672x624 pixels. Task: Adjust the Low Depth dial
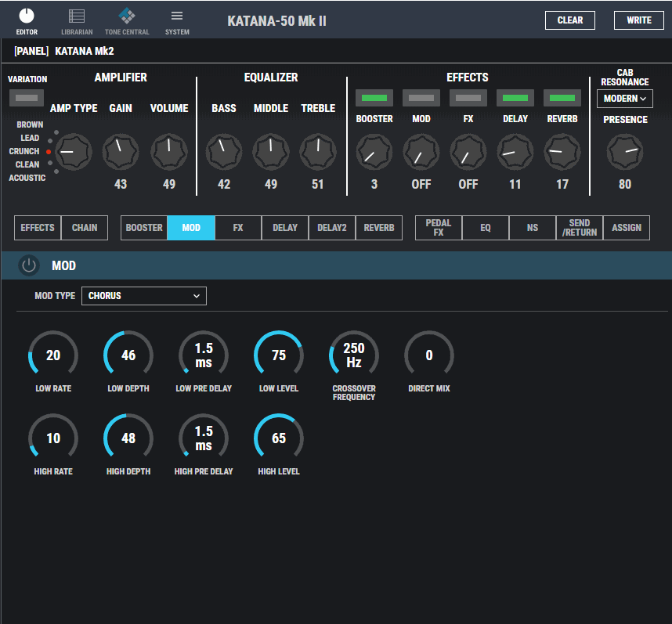tap(128, 355)
